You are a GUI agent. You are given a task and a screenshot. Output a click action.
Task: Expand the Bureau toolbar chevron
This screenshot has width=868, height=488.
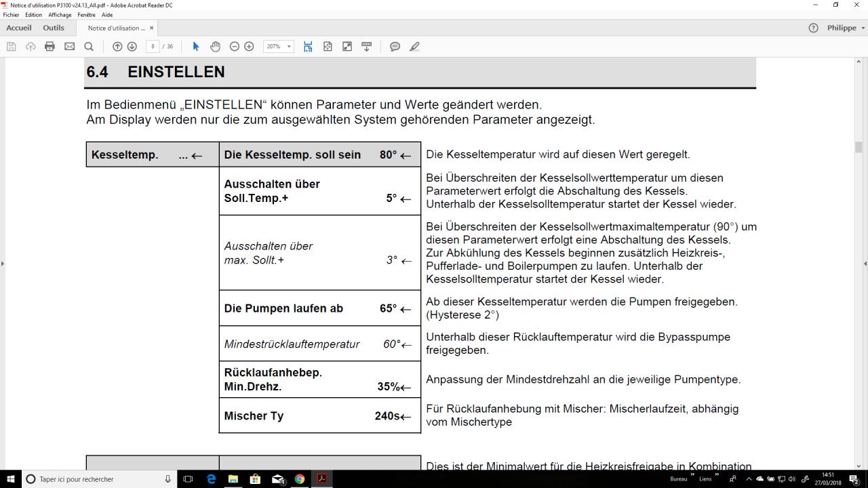pos(692,476)
